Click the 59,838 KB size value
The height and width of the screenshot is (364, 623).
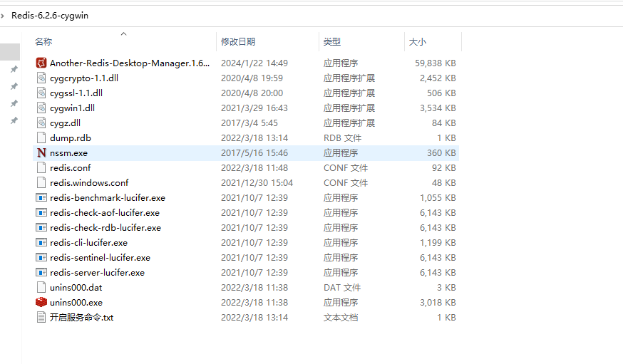point(435,63)
